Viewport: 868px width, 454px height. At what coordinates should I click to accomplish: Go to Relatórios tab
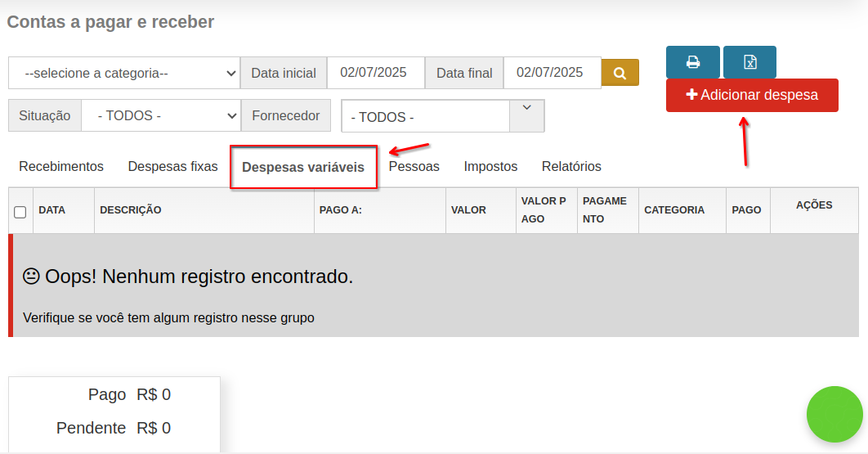point(571,166)
